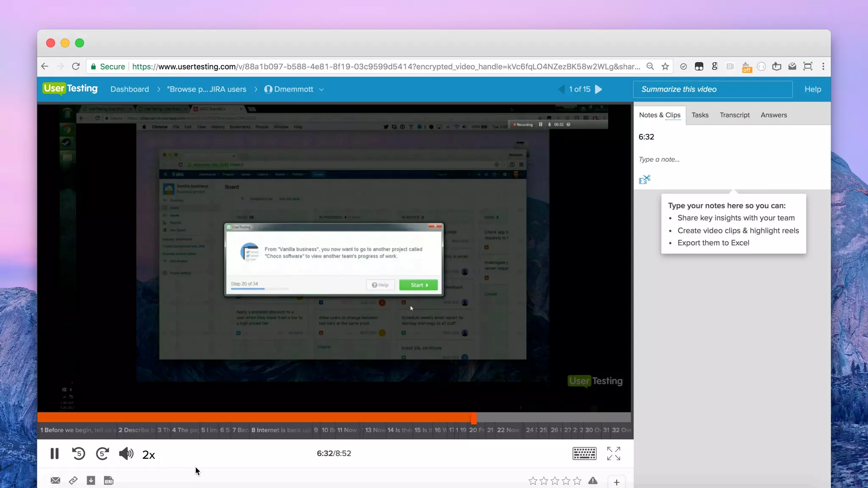Image resolution: width=868 pixels, height=488 pixels.
Task: Open the Dashboard link
Action: (x=130, y=89)
